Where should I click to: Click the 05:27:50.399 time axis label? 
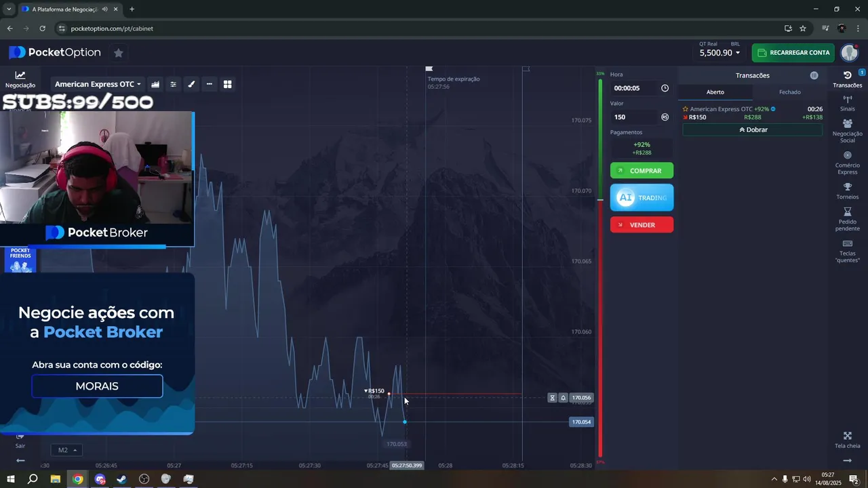coord(407,466)
